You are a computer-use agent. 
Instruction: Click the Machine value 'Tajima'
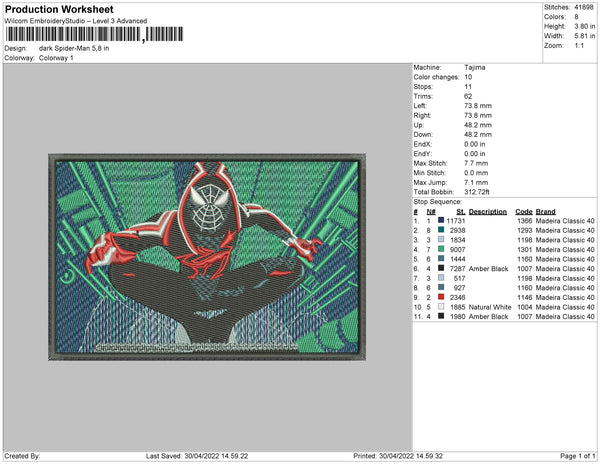pos(474,67)
